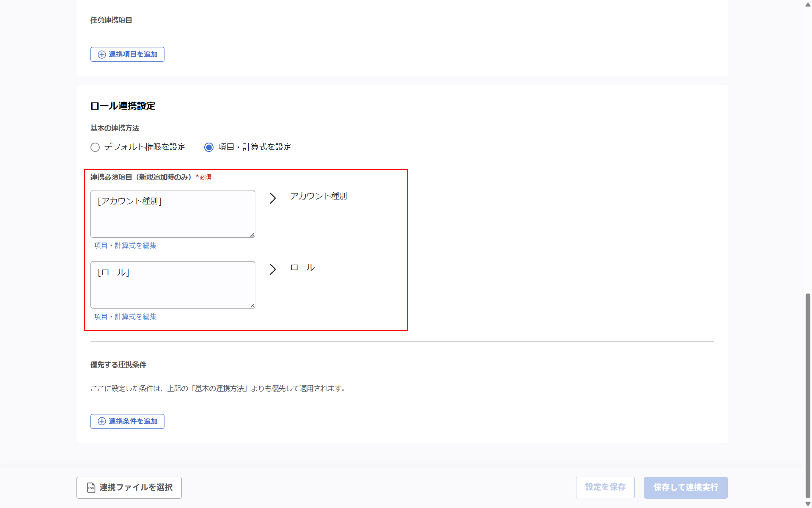Click the vertical scrollbar thumb
Viewport: 812px width, 508px height.
coord(808,396)
